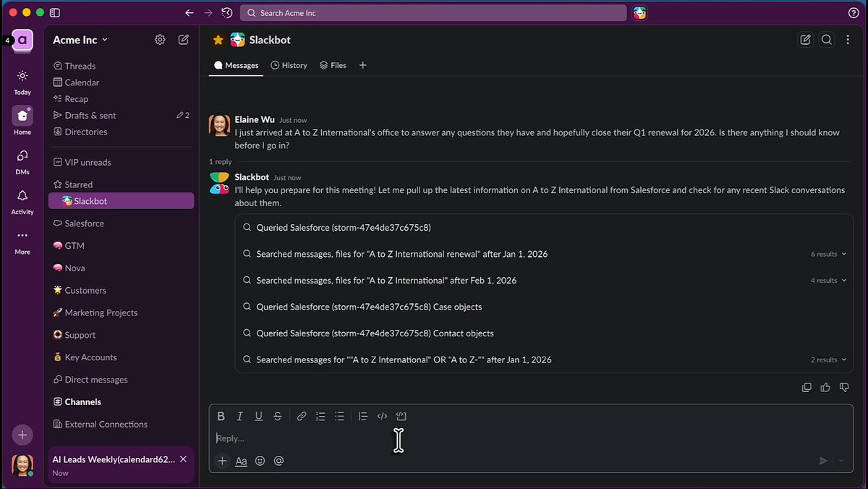868x489 pixels.
Task: Open the history clock icon
Action: click(x=227, y=13)
